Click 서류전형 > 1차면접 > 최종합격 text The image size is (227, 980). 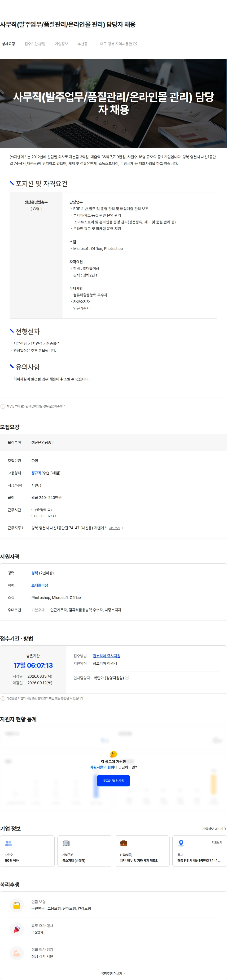(x=36, y=343)
